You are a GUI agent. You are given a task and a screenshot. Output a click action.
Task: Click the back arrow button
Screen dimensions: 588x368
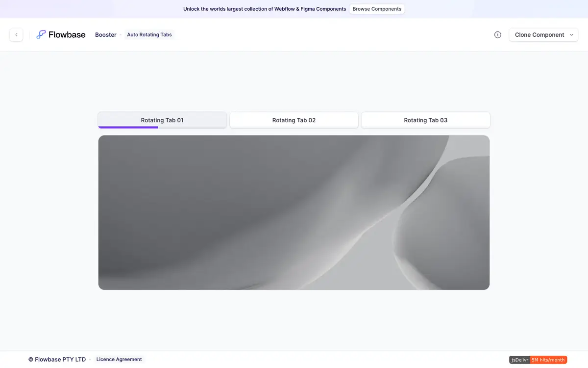point(16,35)
